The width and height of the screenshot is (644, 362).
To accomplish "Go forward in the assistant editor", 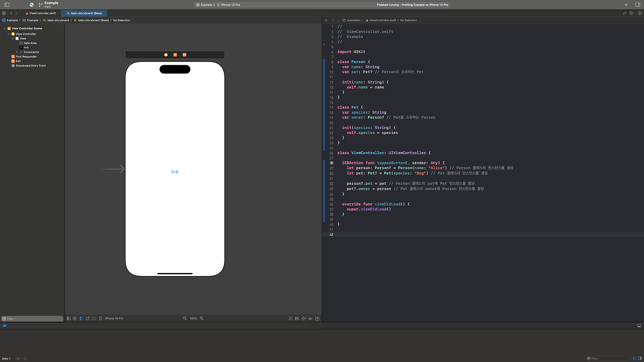I will pos(338,20).
